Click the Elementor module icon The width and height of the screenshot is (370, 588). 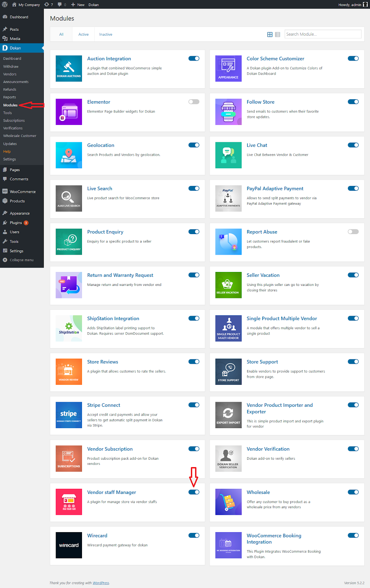click(69, 112)
